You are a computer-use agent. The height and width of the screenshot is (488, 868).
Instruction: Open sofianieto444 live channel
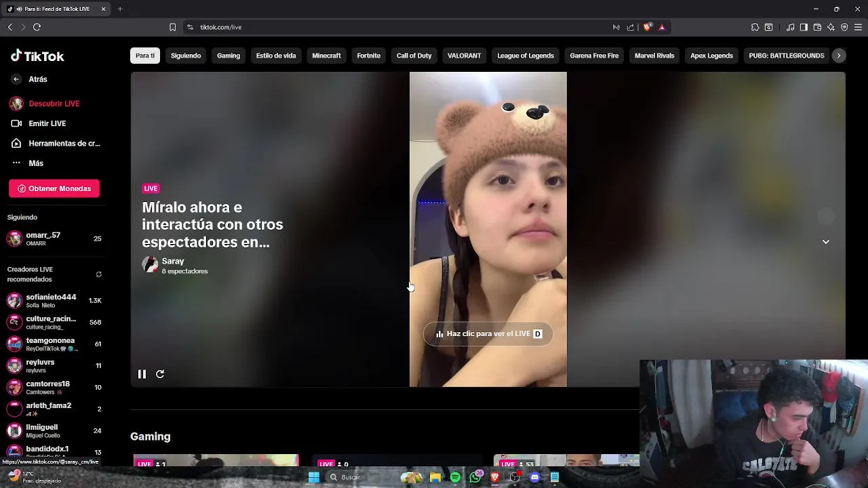(x=54, y=300)
